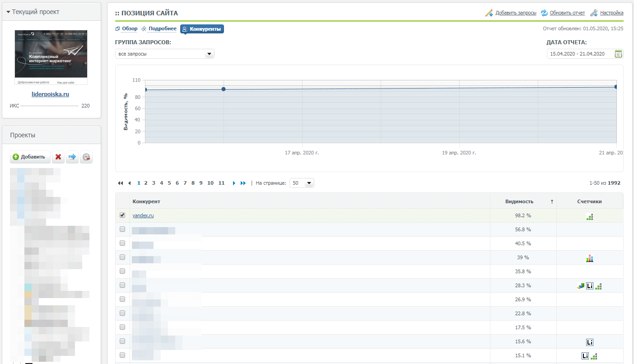
Task: Click the red X delete project icon
Action: (58, 157)
